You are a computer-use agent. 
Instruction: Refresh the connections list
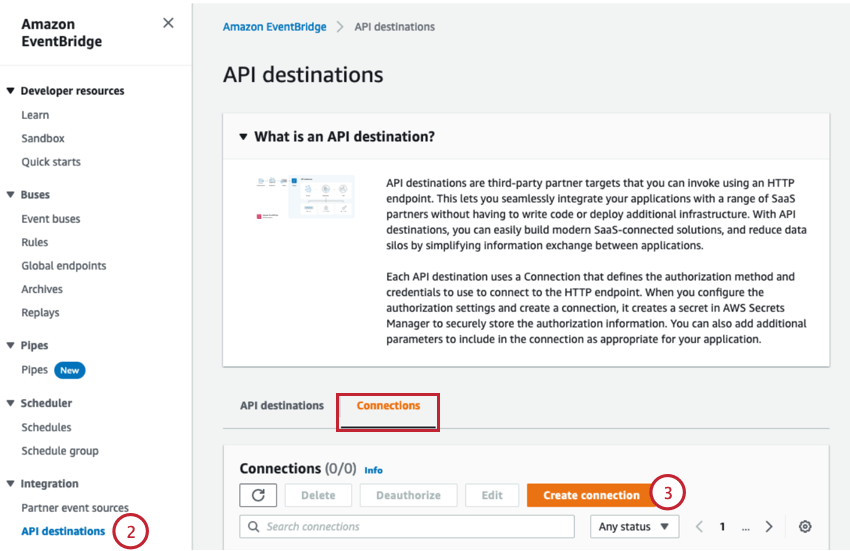tap(258, 495)
